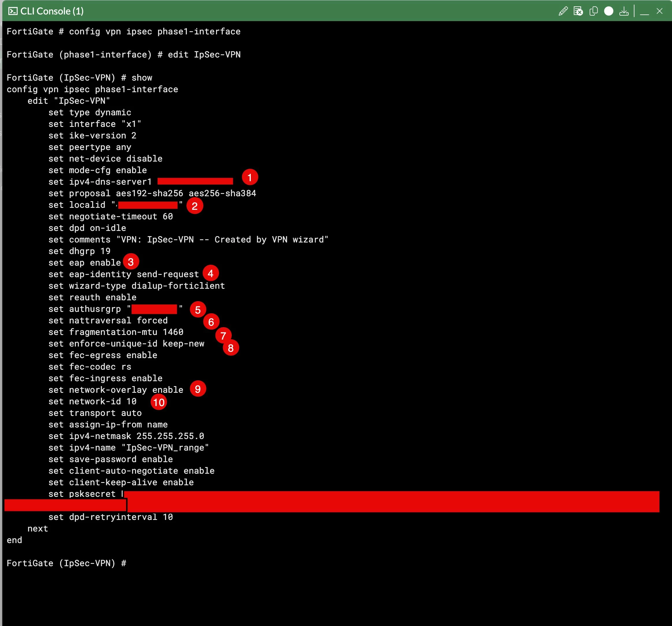Click the 'CLI Console (1)' title
Screen dimensions: 672x626
coord(52,11)
